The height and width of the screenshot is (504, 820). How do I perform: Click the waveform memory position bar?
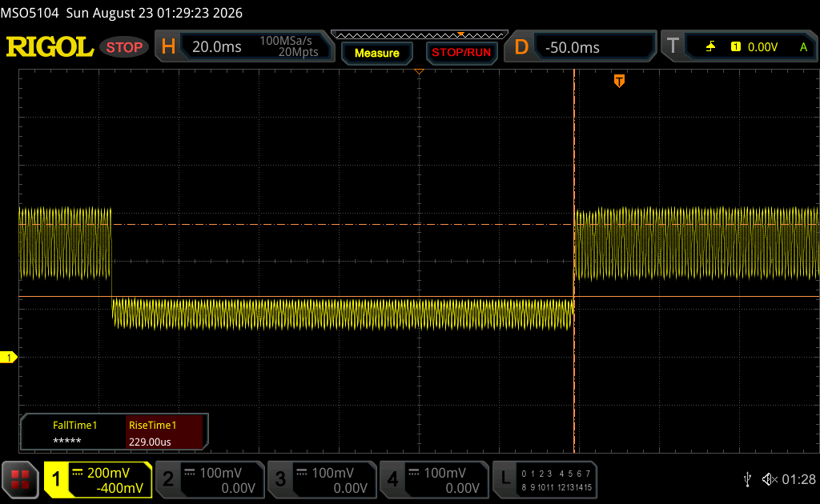[x=420, y=35]
